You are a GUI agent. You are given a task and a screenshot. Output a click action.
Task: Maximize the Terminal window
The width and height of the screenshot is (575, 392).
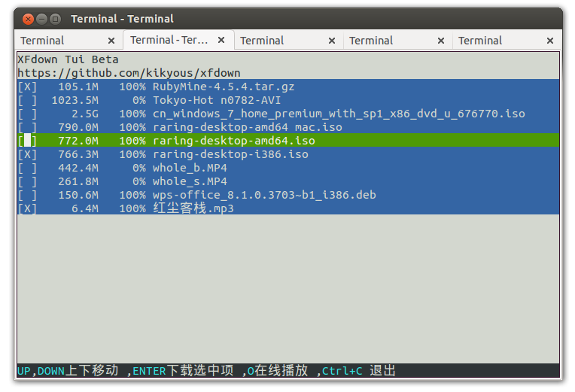click(x=55, y=19)
